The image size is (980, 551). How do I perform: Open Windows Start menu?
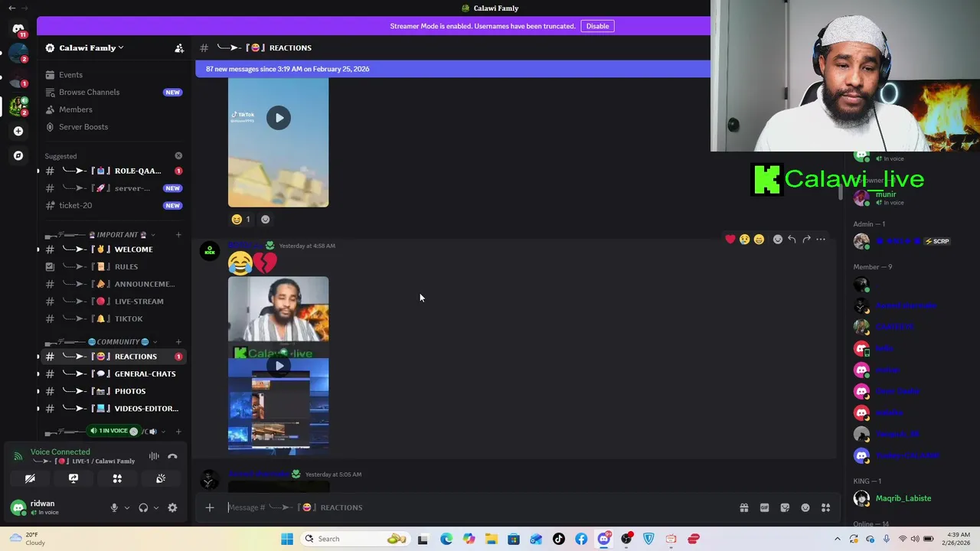click(287, 539)
